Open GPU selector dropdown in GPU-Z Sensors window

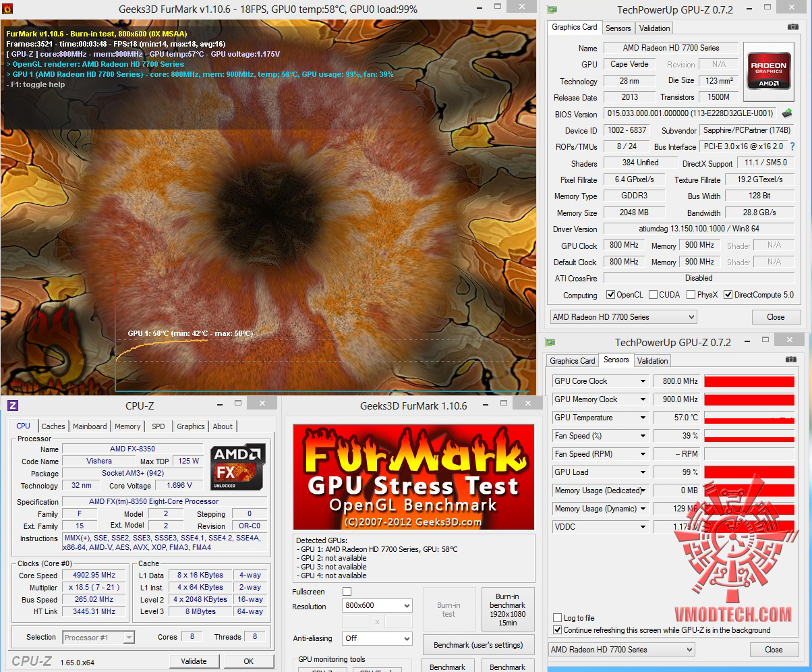pos(621,650)
